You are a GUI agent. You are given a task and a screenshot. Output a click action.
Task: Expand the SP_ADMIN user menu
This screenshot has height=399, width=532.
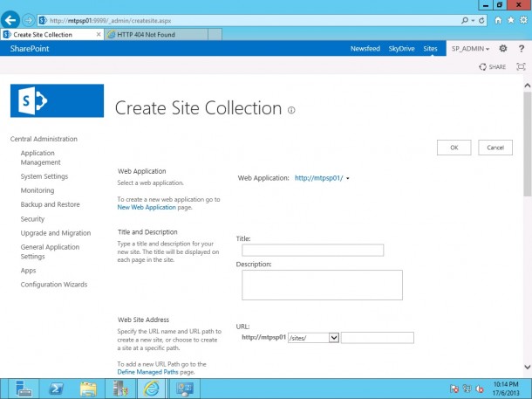(470, 49)
